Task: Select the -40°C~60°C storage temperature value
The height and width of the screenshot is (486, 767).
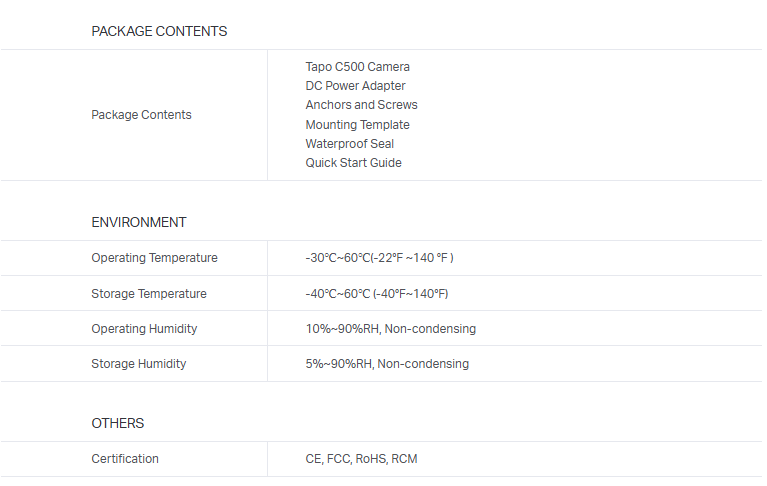Action: point(376,294)
